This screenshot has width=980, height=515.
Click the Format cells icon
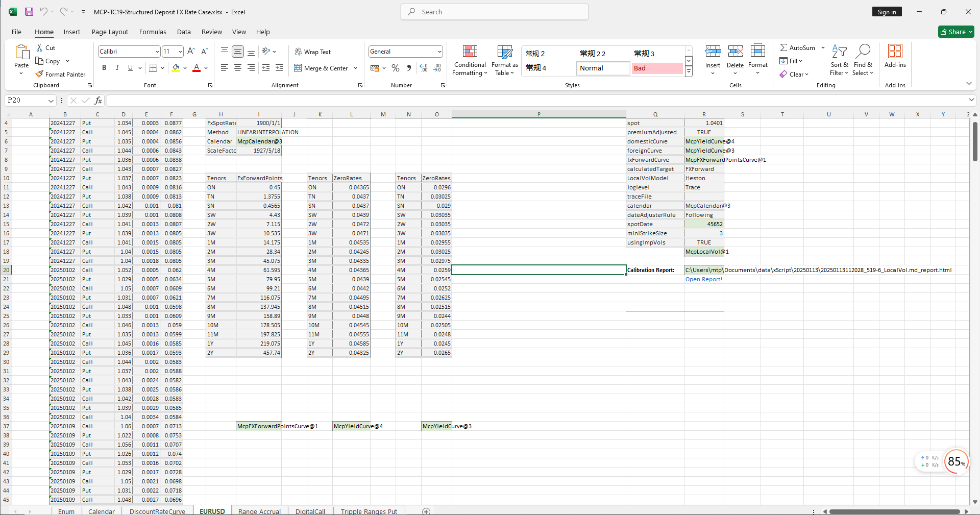758,51
